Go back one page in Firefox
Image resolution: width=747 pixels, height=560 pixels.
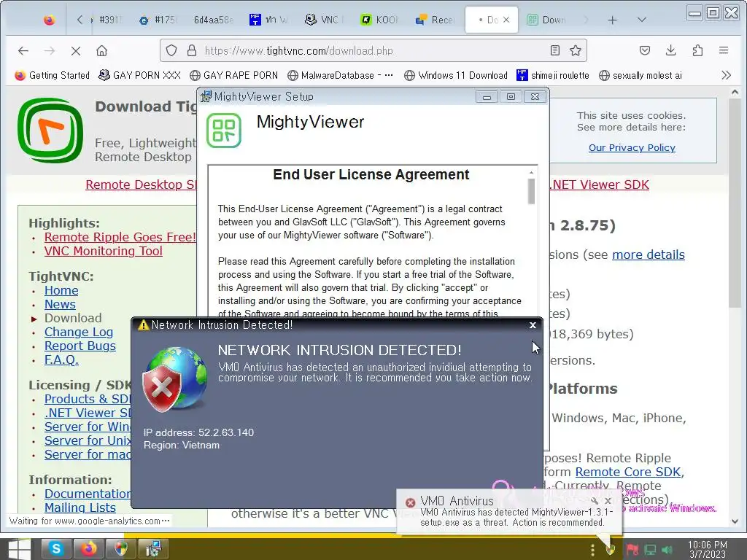[23, 50]
